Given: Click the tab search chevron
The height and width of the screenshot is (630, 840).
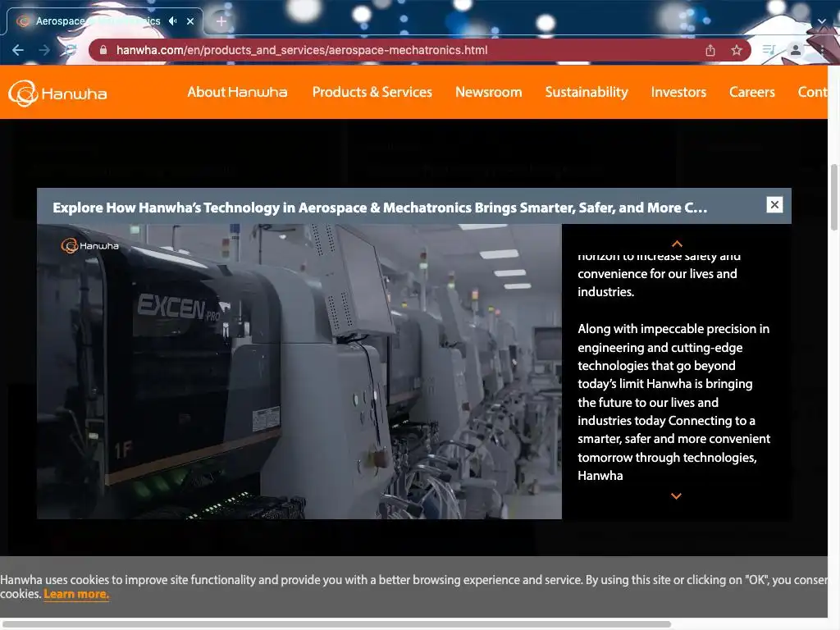Looking at the screenshot, I should click(x=822, y=21).
